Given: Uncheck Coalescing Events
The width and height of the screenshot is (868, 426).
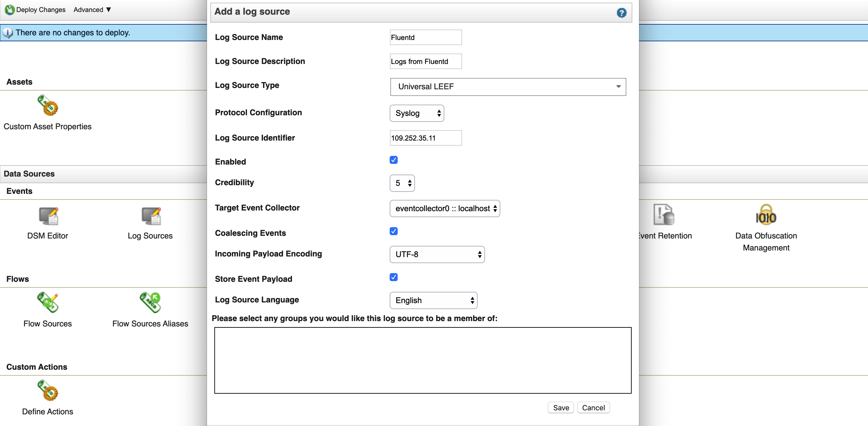Looking at the screenshot, I should (394, 231).
